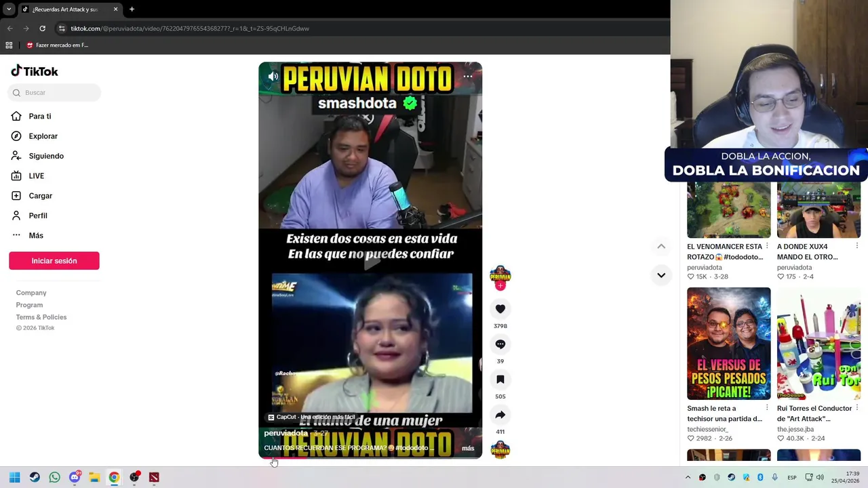This screenshot has width=868, height=488.
Task: Click the Buscar search field
Action: coord(54,93)
